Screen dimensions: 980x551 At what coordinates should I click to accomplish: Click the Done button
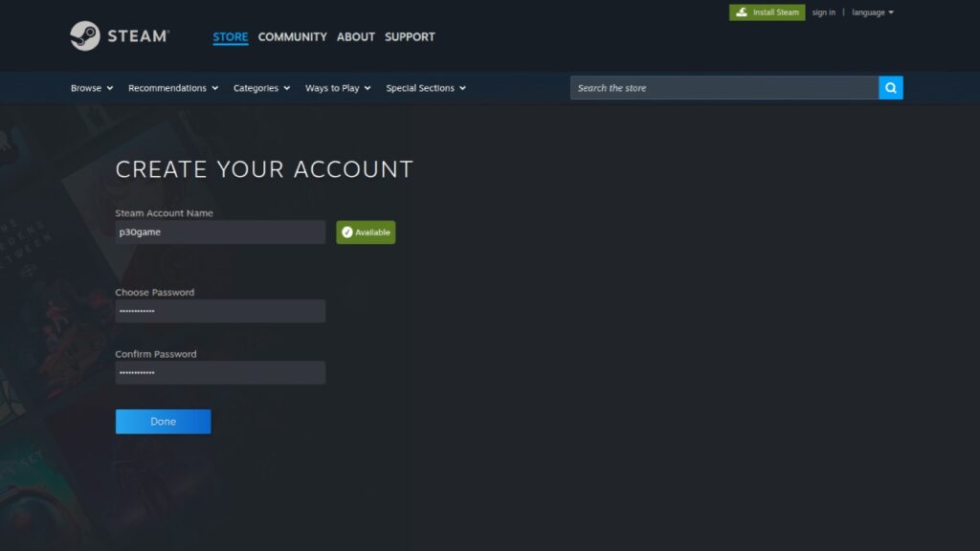[163, 422]
